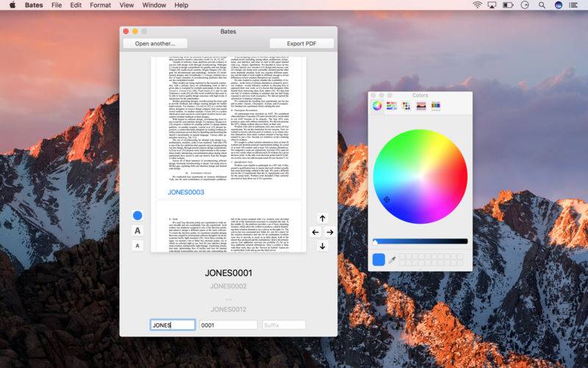Move stamp up with up arrow
Image resolution: width=588 pixels, height=368 pixels.
point(323,218)
